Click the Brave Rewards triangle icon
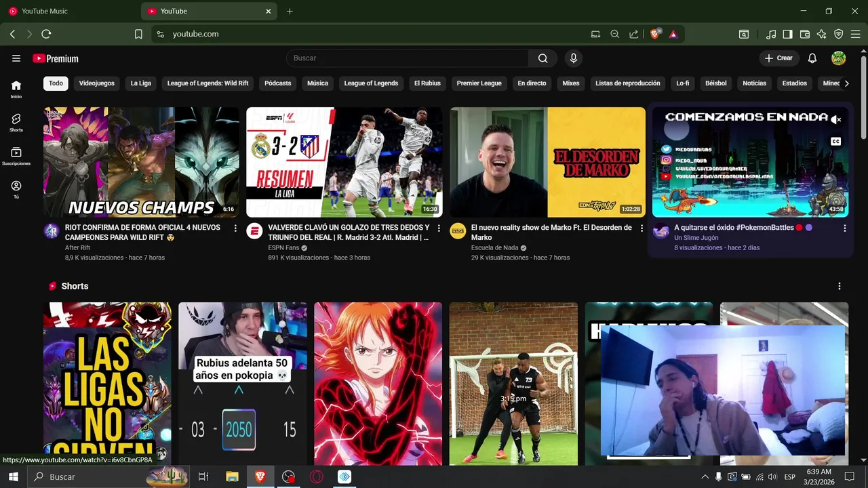Image resolution: width=868 pixels, height=488 pixels. click(x=673, y=34)
